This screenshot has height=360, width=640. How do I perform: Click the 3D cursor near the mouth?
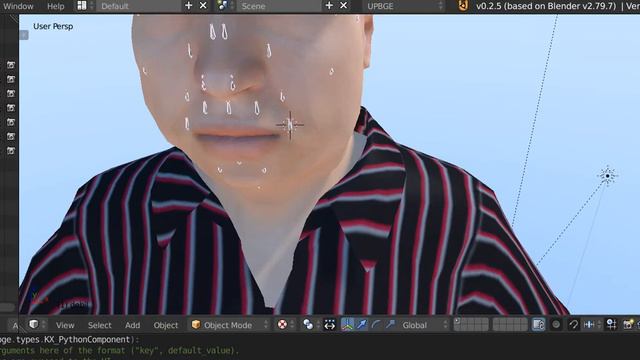[290, 125]
